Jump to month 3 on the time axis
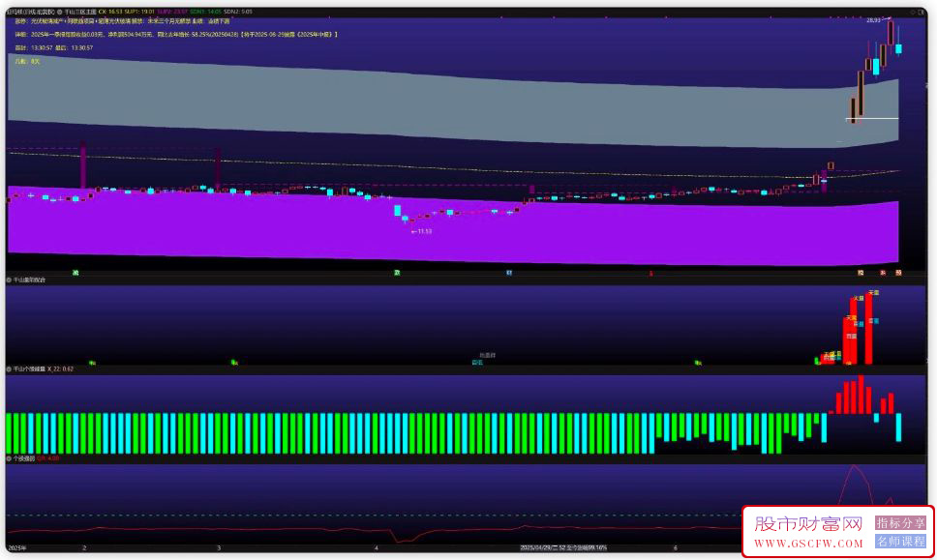The width and height of the screenshot is (937, 560). [x=219, y=547]
